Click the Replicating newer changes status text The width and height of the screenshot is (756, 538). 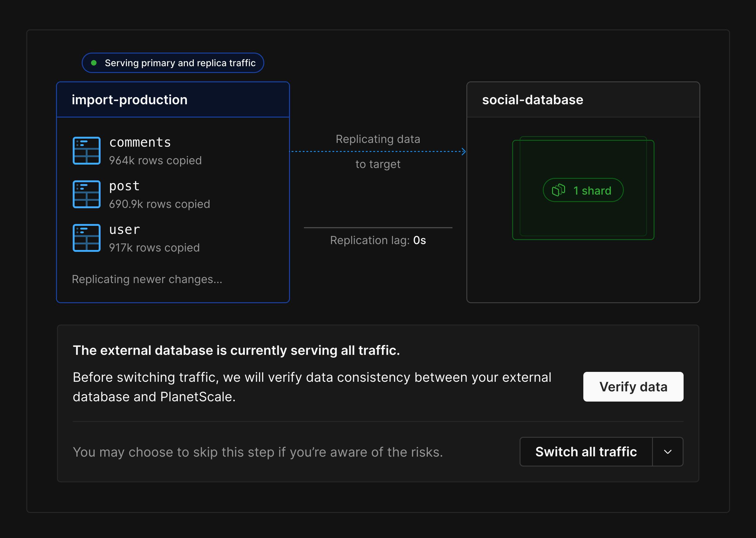point(147,279)
